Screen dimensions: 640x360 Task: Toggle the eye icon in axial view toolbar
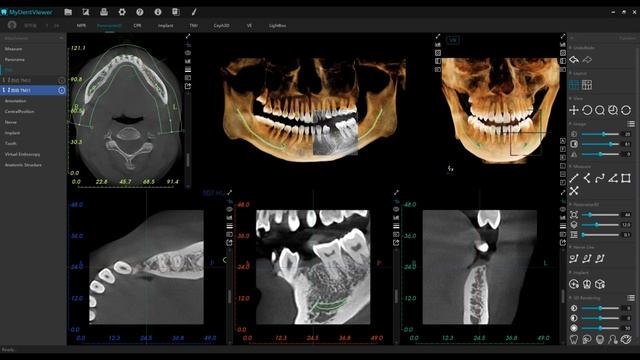[188, 53]
